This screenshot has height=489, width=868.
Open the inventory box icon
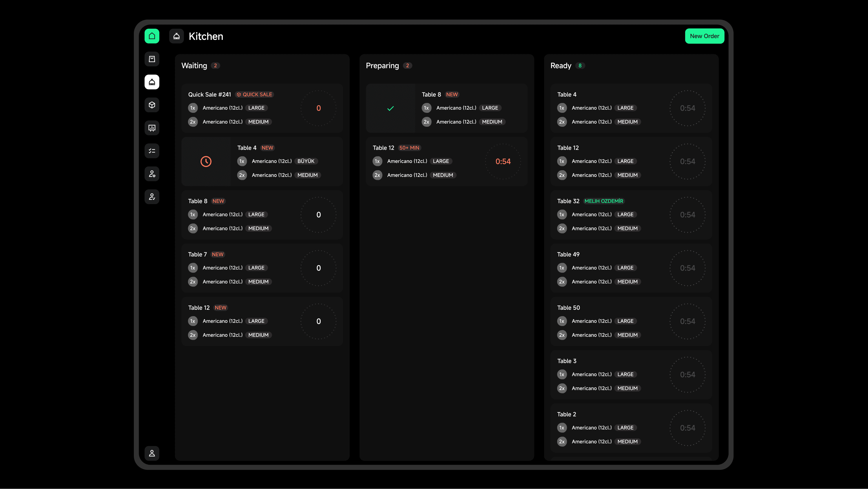pos(152,105)
